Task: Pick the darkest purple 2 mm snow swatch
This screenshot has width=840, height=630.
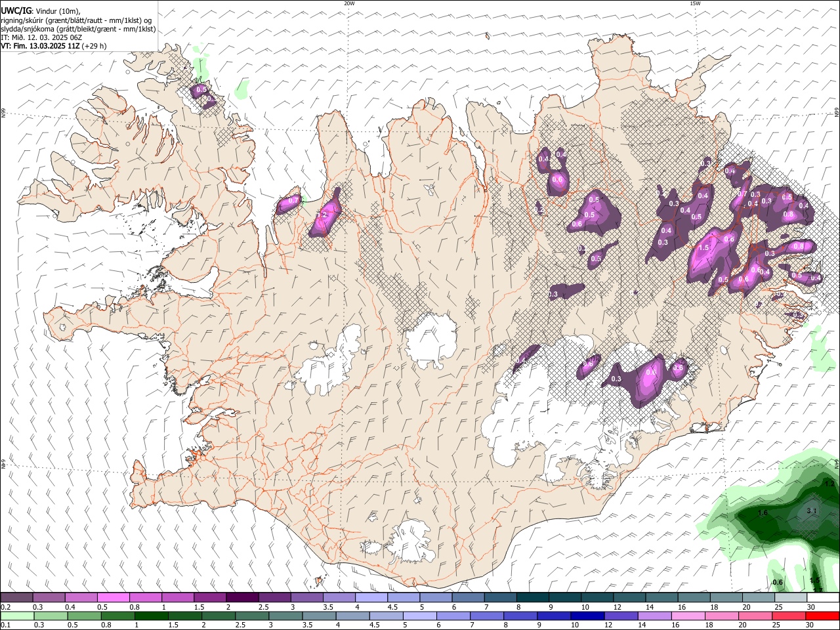Action: [x=241, y=598]
